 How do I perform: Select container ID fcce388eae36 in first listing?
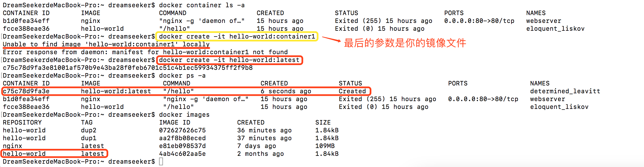pos(26,28)
